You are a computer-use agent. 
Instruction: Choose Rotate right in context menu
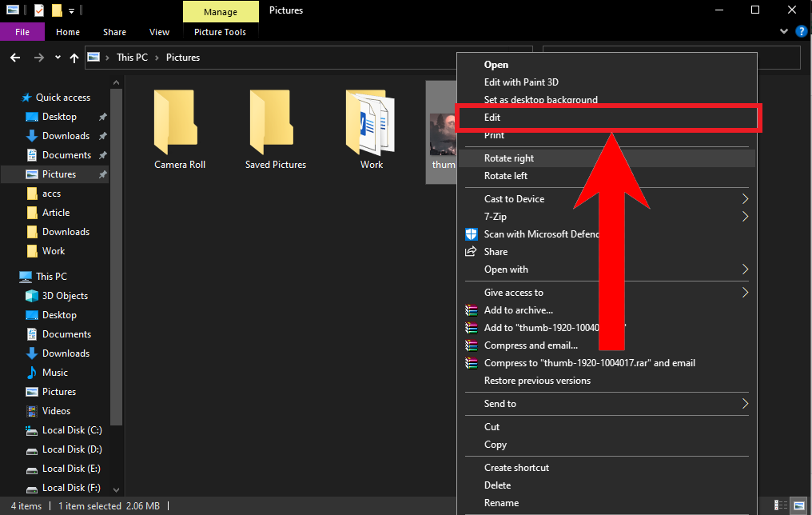click(x=607, y=158)
